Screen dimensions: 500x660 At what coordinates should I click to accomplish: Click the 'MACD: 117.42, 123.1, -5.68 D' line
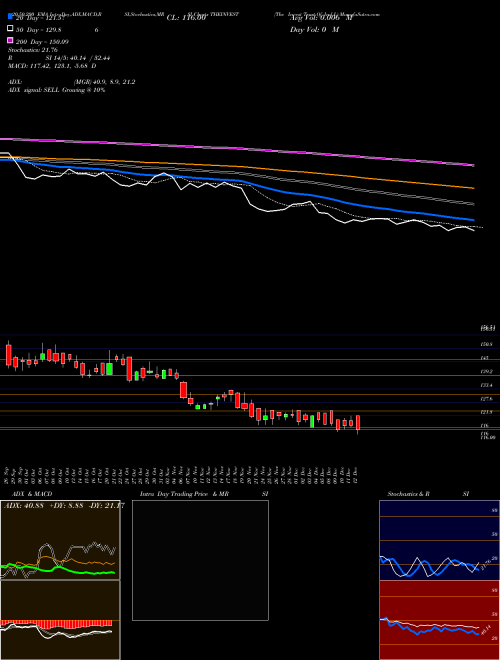52,66
